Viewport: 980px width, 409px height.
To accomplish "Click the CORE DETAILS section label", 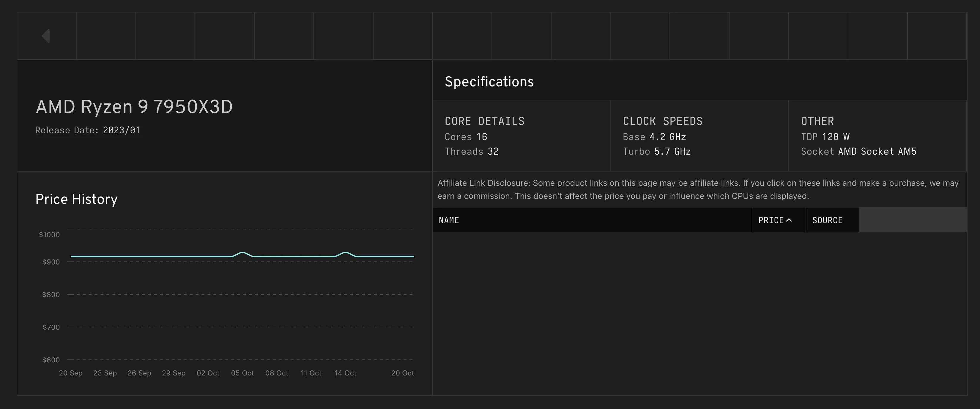I will 484,121.
